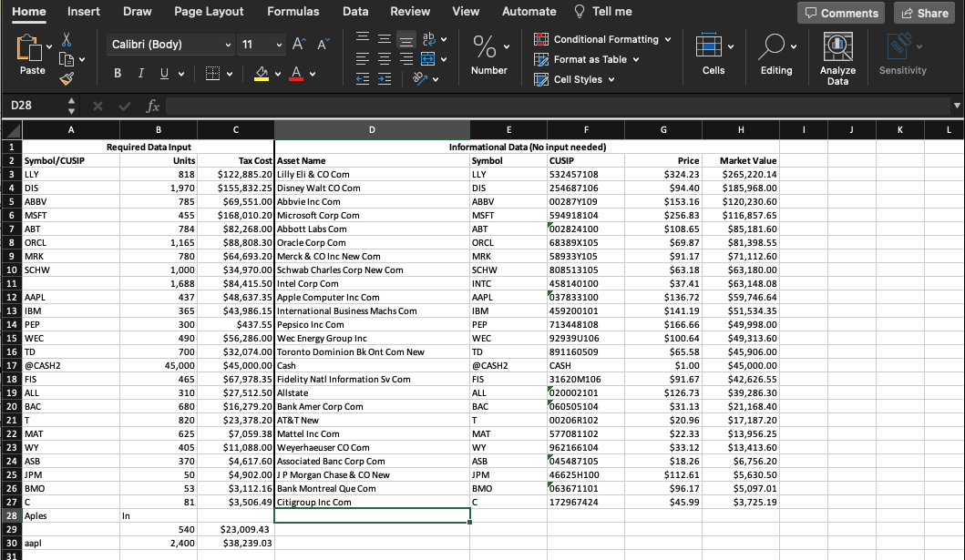Expand borders options arrow

click(230, 75)
